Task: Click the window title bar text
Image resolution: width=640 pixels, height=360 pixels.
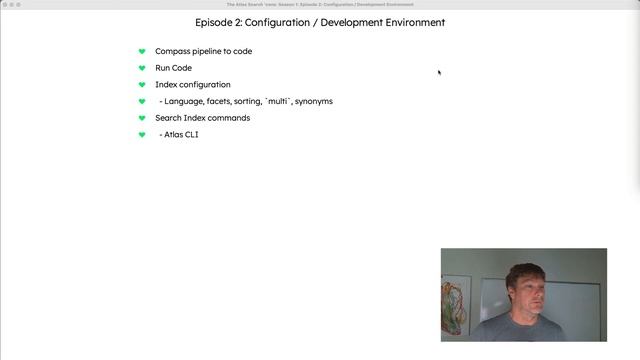Action: 320,4
